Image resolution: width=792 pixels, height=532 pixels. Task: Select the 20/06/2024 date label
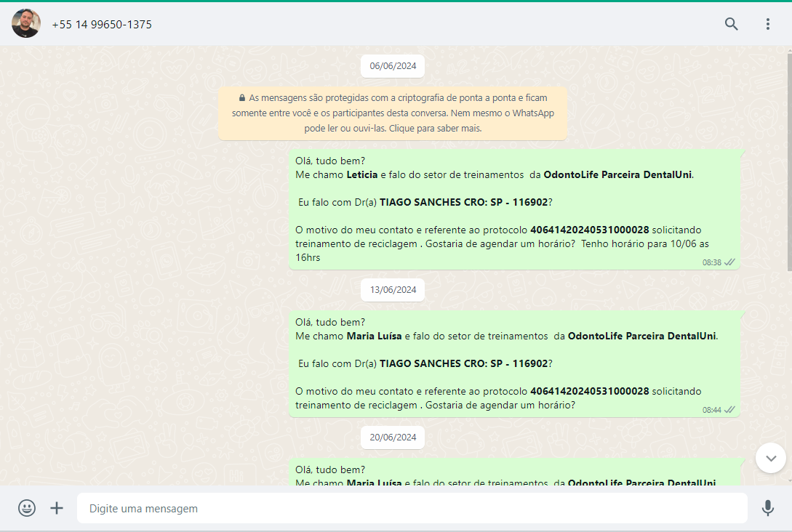(x=393, y=437)
